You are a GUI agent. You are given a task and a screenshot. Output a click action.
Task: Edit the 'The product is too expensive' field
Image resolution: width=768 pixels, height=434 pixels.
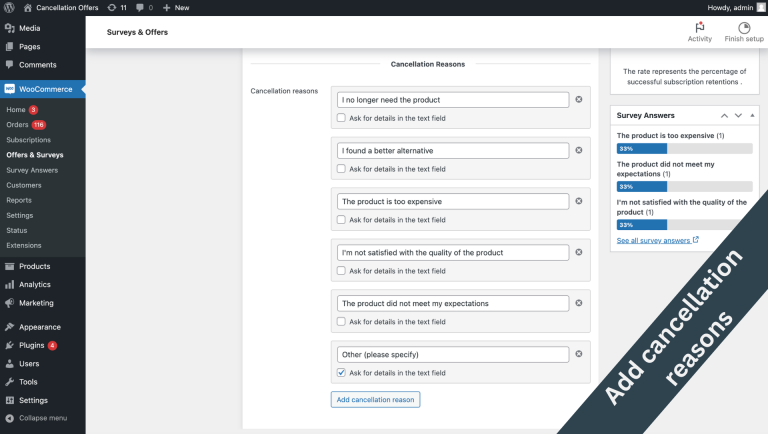tap(453, 202)
